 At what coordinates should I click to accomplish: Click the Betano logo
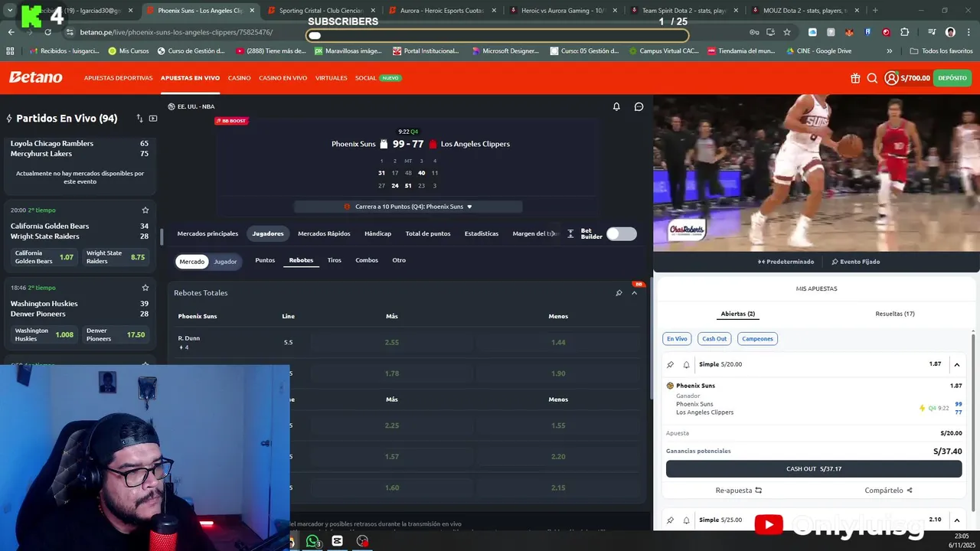35,77
